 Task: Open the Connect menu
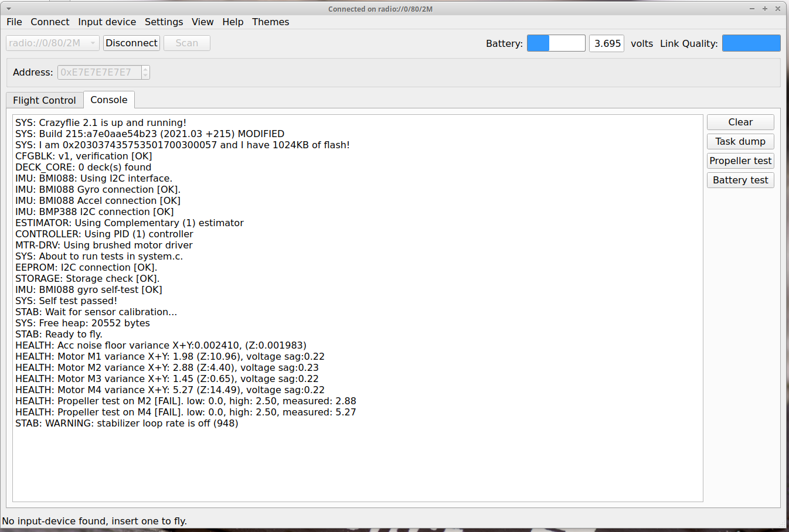(50, 22)
